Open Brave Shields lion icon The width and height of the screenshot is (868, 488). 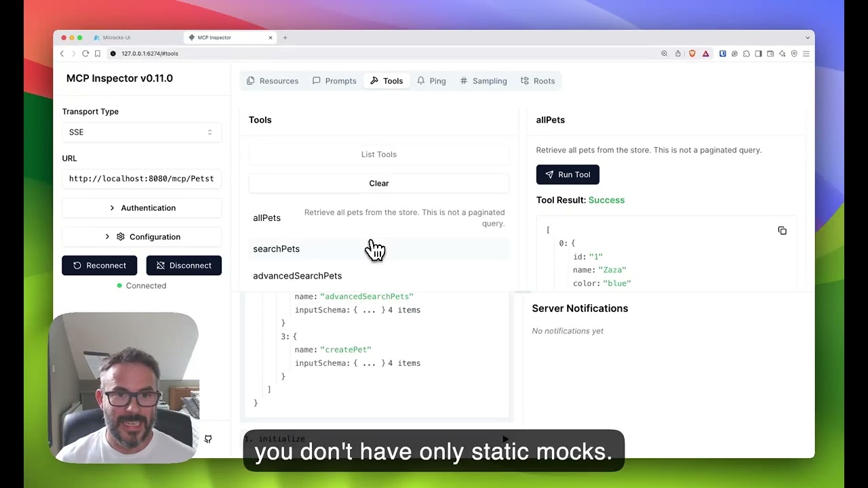pyautogui.click(x=692, y=54)
